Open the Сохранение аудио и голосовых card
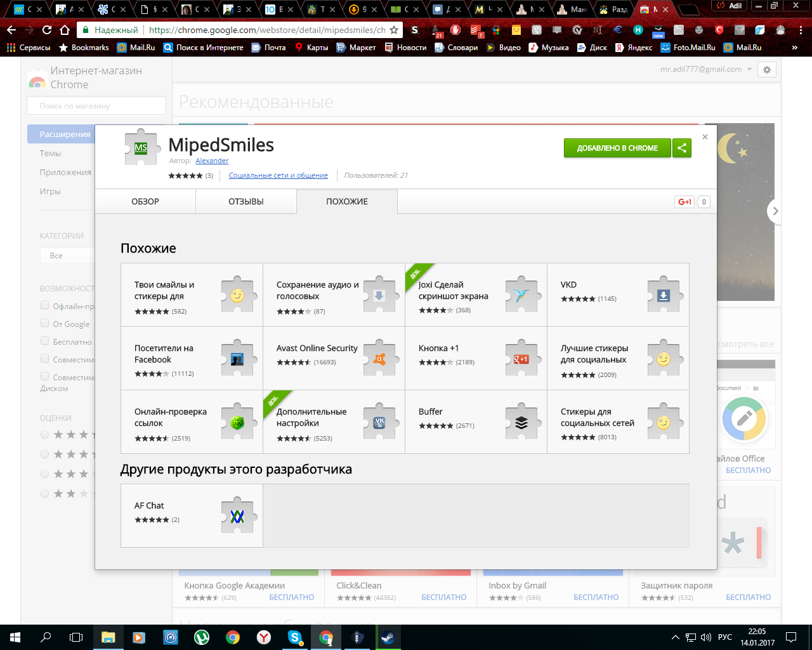The height and width of the screenshot is (650, 812). [x=334, y=295]
